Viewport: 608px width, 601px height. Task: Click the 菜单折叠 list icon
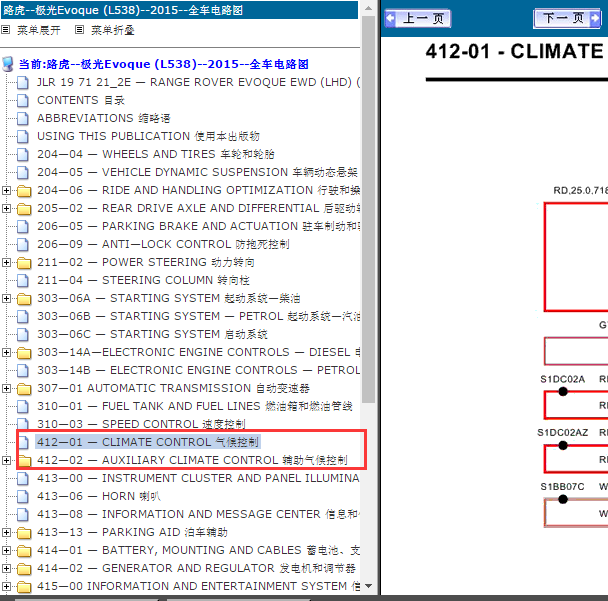79,29
